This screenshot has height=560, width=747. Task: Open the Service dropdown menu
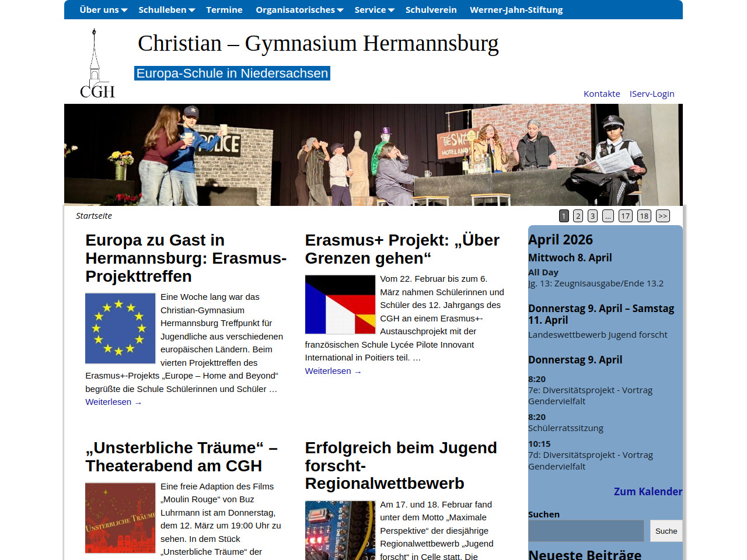click(x=374, y=10)
